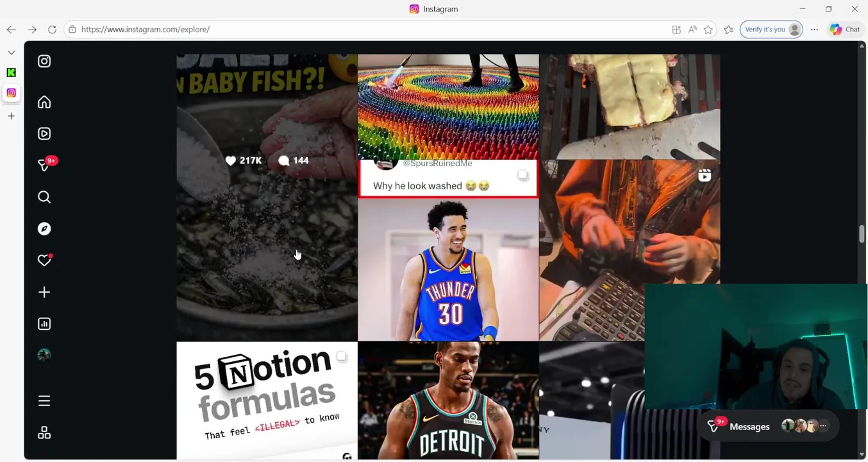Open the rainbow crayon domino post
868x462 pixels.
point(448,107)
